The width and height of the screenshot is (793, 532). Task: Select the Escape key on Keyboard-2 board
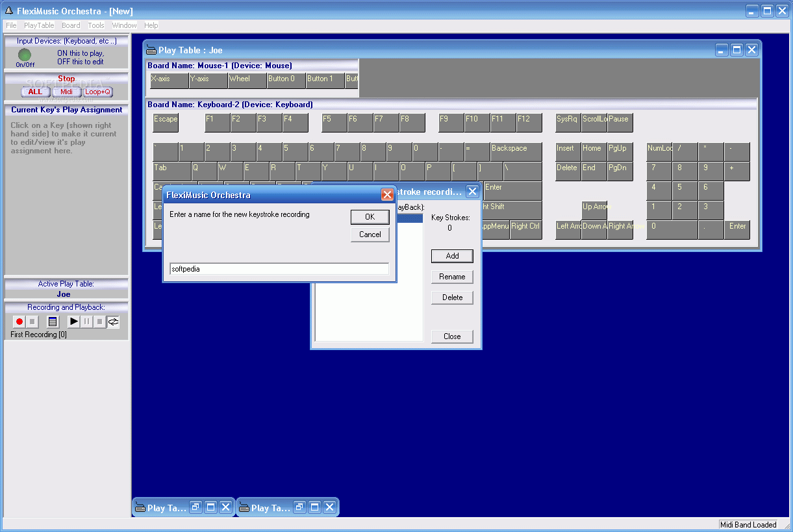(x=166, y=123)
